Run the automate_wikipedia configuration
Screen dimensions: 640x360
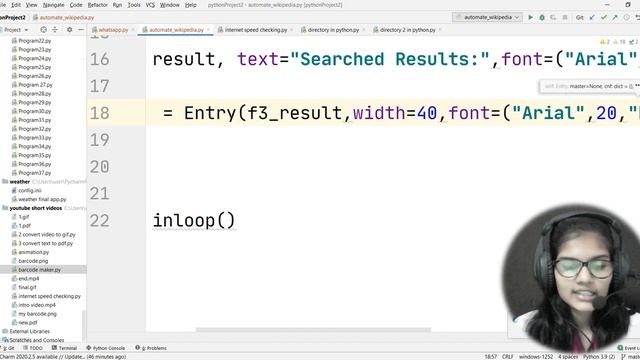pos(530,18)
